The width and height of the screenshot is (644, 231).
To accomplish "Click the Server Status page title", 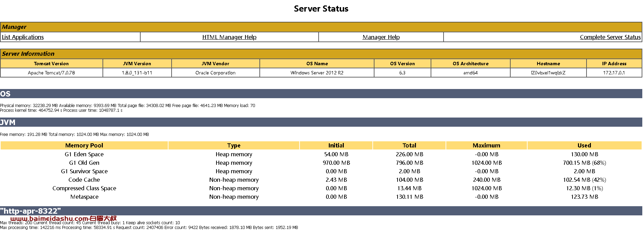I will [321, 9].
